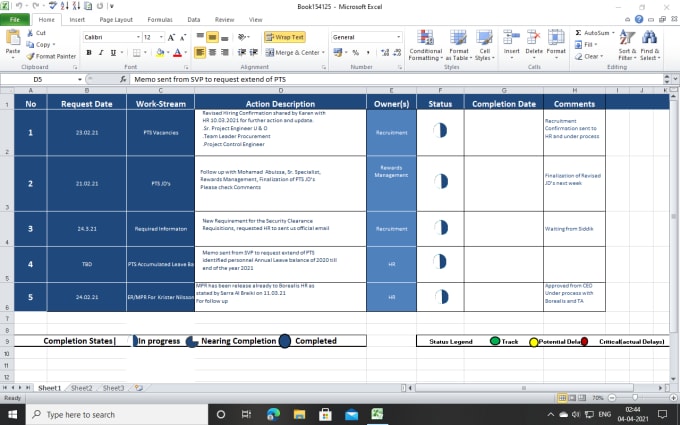680x425 pixels.
Task: Click the AutoSum sigma icon
Action: [x=578, y=33]
